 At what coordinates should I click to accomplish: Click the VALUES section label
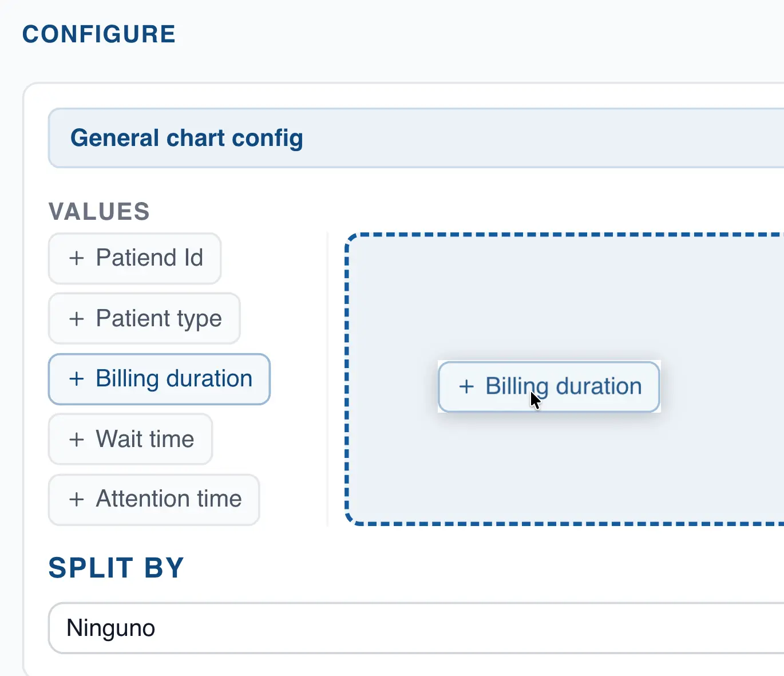(x=99, y=211)
